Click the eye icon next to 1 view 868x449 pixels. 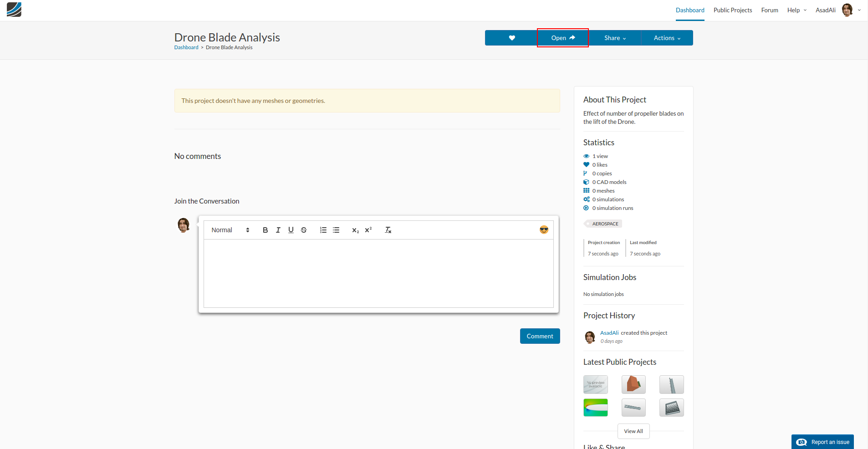(587, 156)
